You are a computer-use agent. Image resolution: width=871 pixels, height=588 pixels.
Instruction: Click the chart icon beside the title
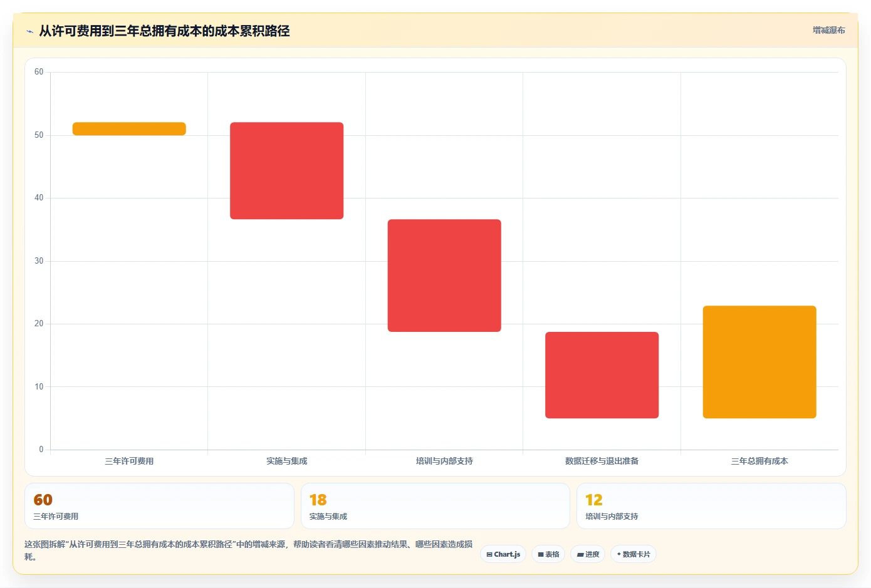[29, 31]
